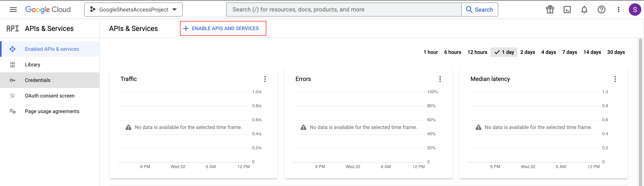The width and height of the screenshot is (644, 186).
Task: Focus the resources search field
Action: click(344, 10)
